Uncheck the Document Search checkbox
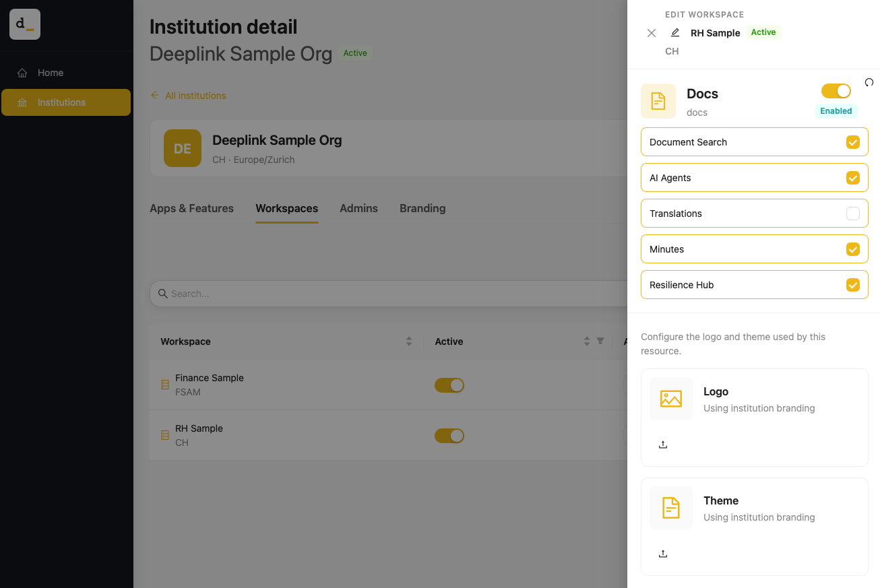The width and height of the screenshot is (880, 588). point(853,142)
